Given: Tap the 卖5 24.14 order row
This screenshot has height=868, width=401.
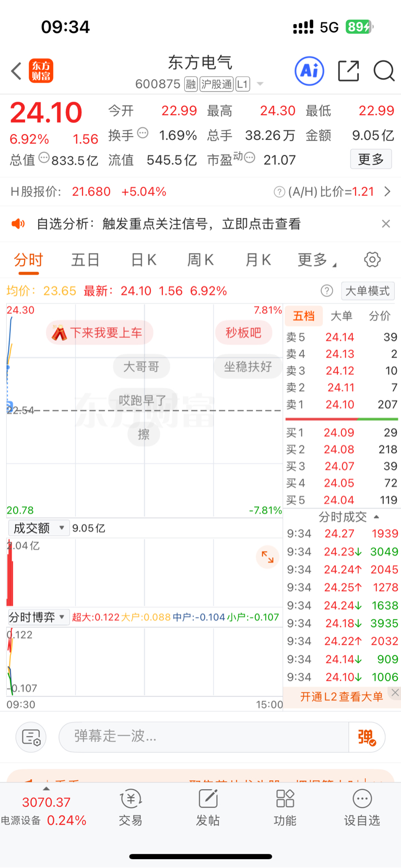Looking at the screenshot, I should point(342,337).
